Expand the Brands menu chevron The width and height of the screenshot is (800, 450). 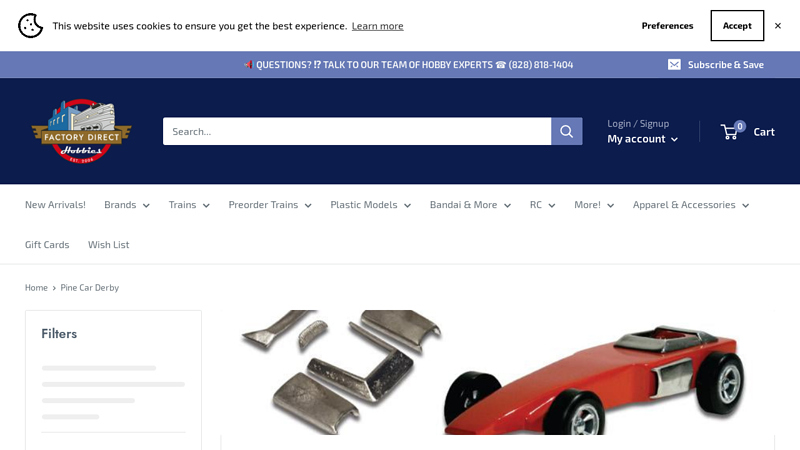146,205
